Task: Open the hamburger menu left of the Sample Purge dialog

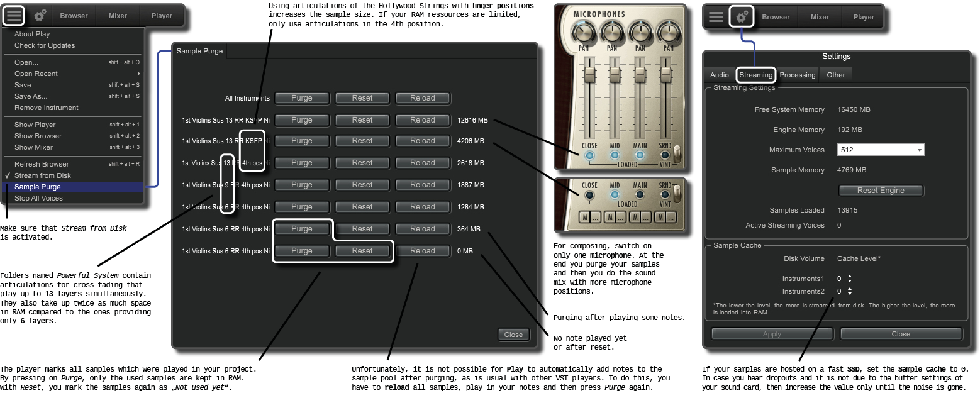Action: point(14,15)
